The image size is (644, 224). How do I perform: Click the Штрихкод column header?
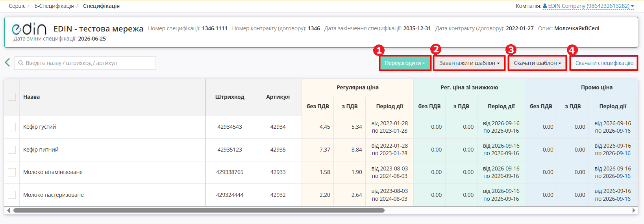coord(230,97)
